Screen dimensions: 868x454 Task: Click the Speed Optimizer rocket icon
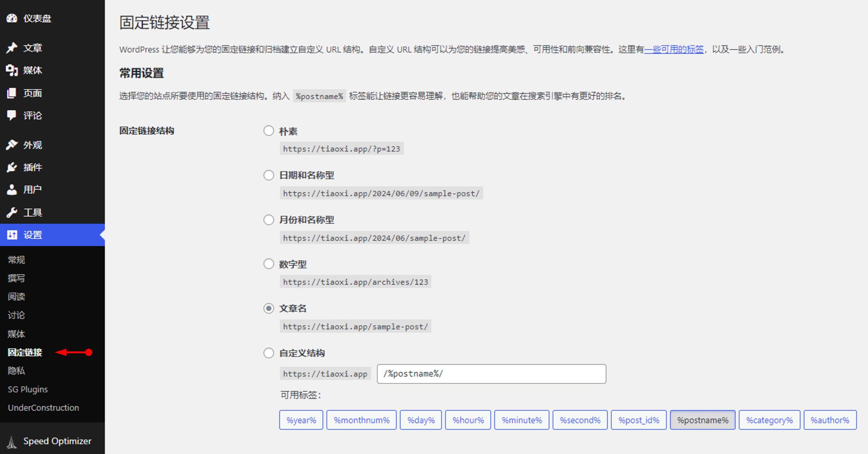(x=12, y=441)
